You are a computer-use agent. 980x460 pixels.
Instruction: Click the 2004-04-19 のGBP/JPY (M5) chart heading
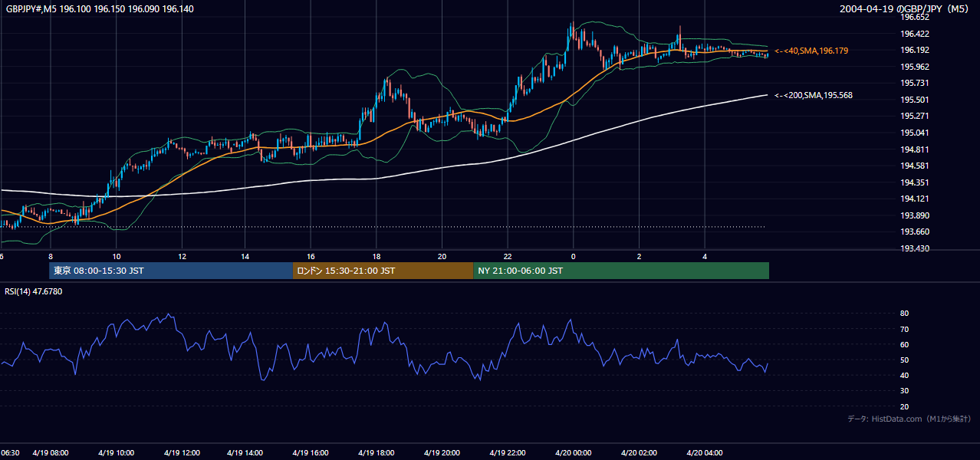(906, 8)
